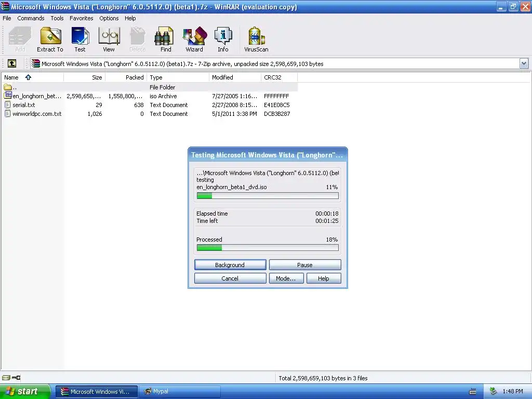Select the serial.txt document icon
The width and height of the screenshot is (532, 399).
click(x=7, y=105)
